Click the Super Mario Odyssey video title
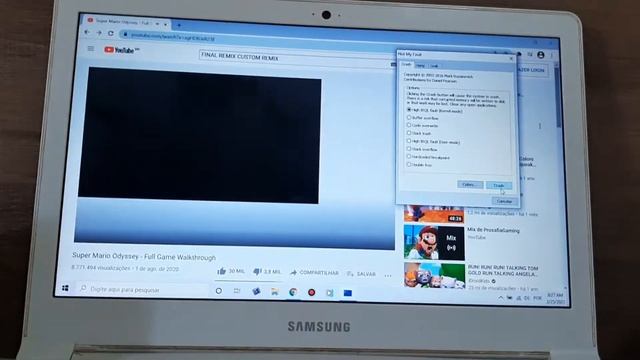640x360 pixels. [144, 257]
